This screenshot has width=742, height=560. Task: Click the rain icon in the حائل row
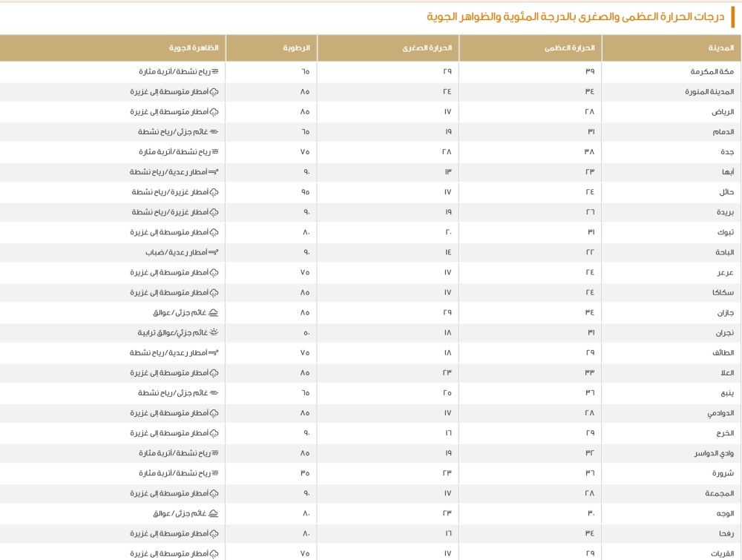point(215,192)
